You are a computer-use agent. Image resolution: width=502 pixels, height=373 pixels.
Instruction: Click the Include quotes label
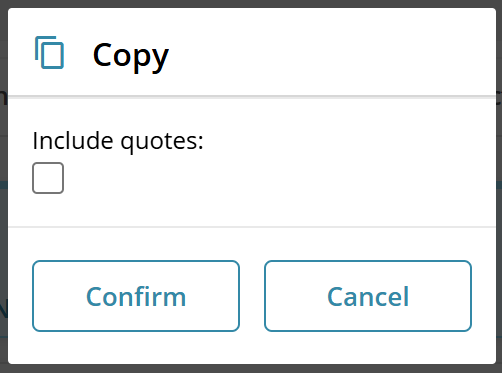pos(118,141)
